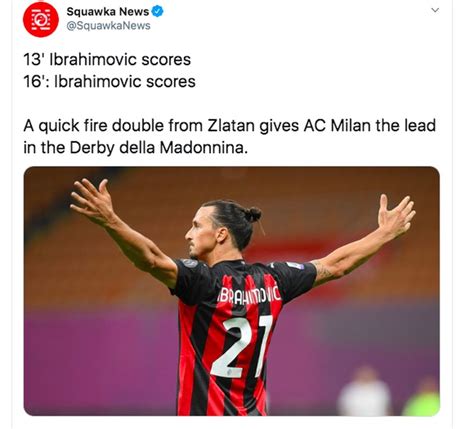
Task: Open the Squawka News display name
Action: click(108, 12)
